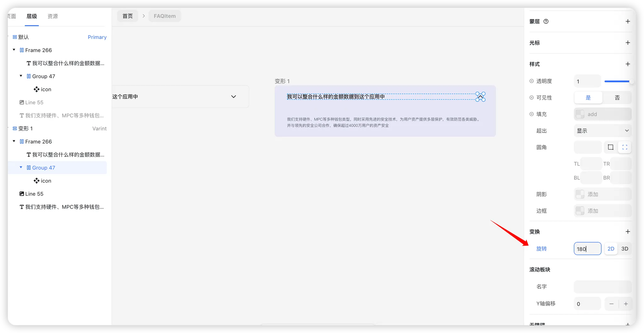Viewport: 644px width, 333px height.
Task: Open the 层级 tab
Action: [x=32, y=16]
